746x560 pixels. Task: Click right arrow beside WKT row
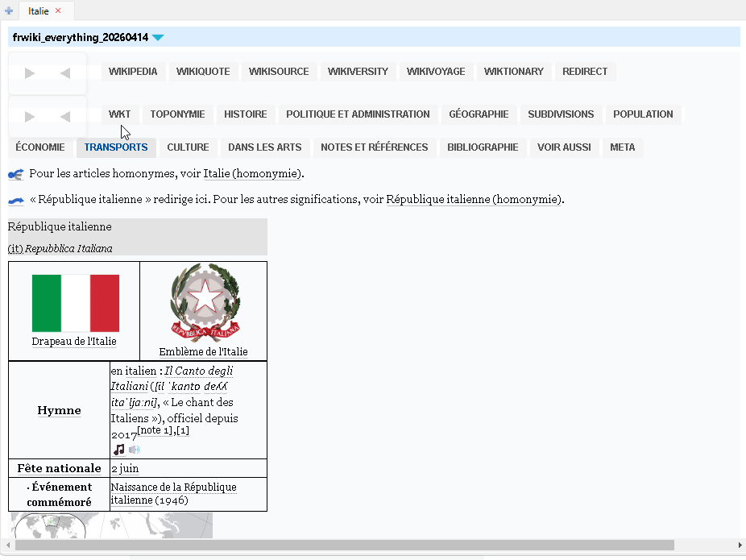tap(31, 117)
